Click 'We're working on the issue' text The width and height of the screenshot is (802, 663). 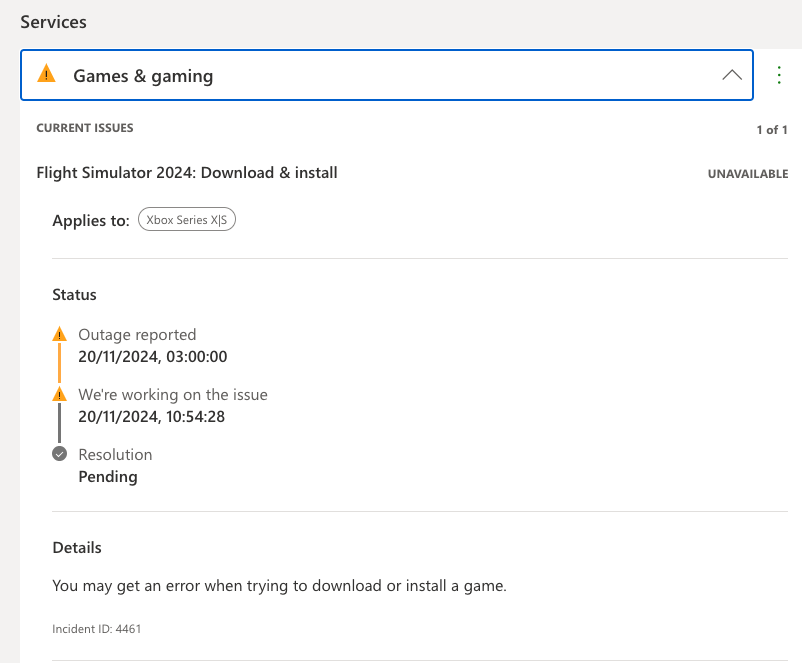[173, 394]
